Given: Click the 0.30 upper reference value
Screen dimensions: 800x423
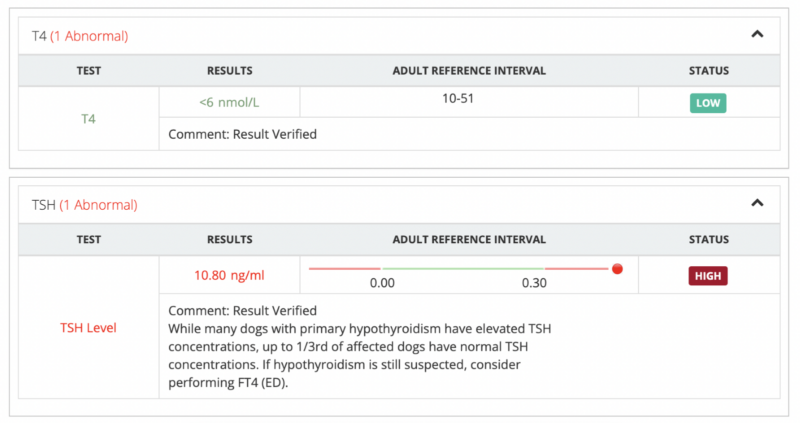Looking at the screenshot, I should click(534, 283).
